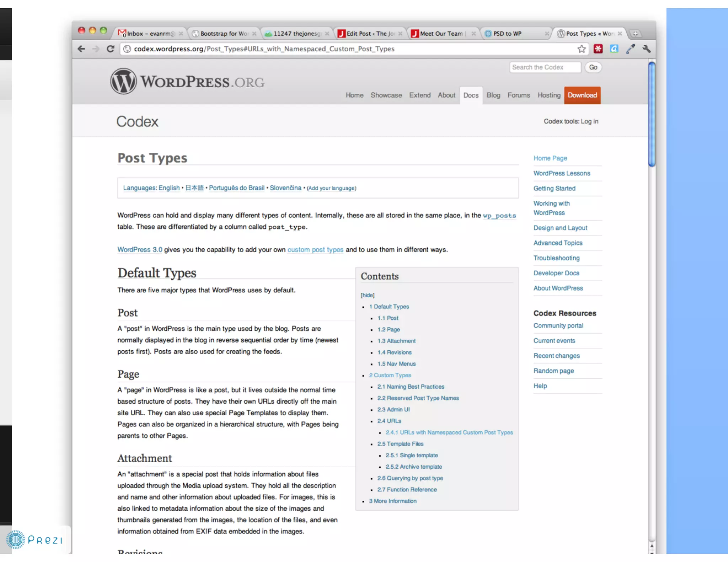Bookmark page with the star icon
728x562 pixels.
click(582, 49)
